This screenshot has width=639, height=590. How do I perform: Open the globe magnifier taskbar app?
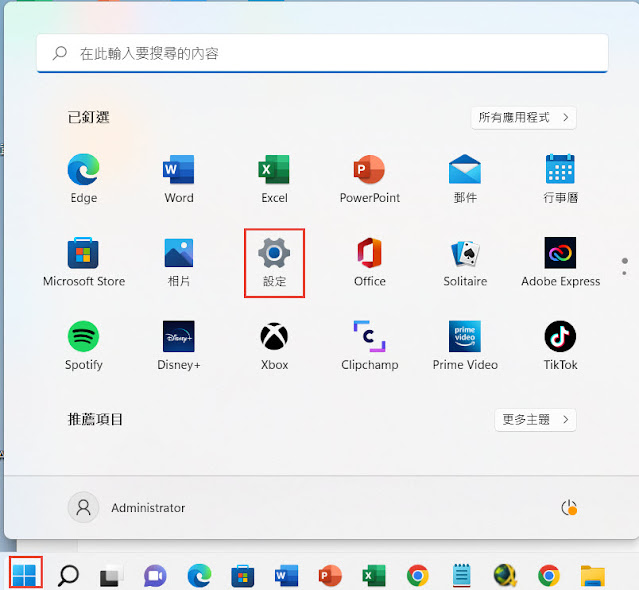pyautogui.click(x=505, y=575)
